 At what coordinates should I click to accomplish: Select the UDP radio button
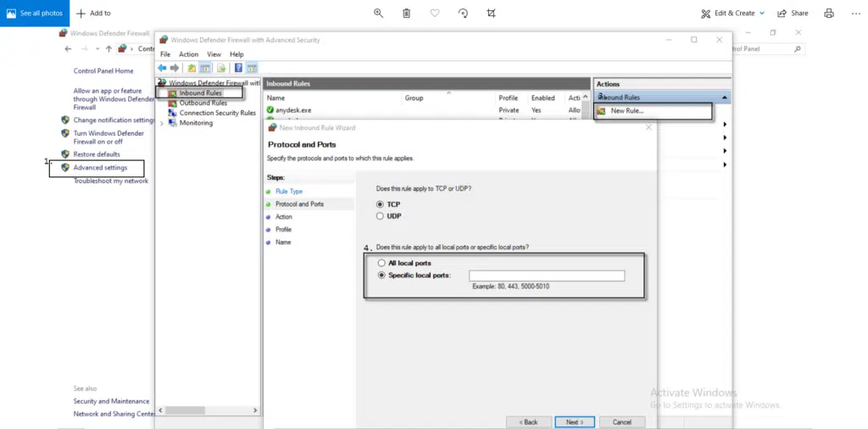(380, 216)
